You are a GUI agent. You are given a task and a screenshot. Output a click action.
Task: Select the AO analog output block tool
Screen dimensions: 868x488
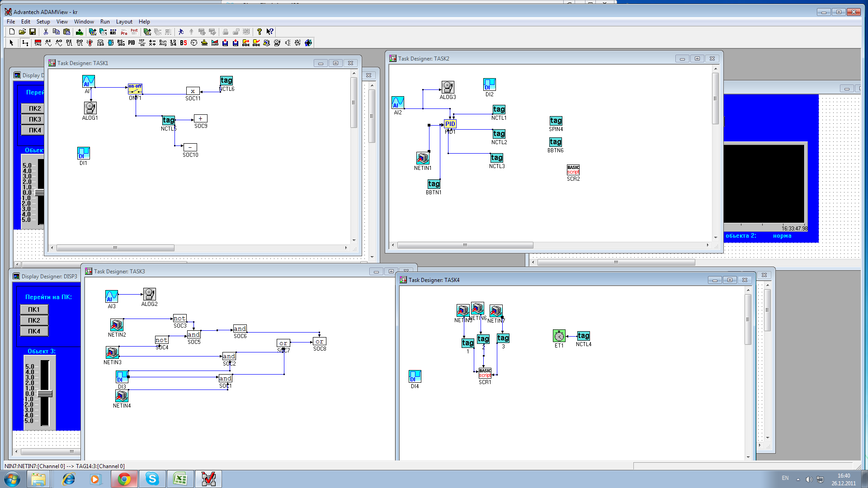tap(59, 43)
